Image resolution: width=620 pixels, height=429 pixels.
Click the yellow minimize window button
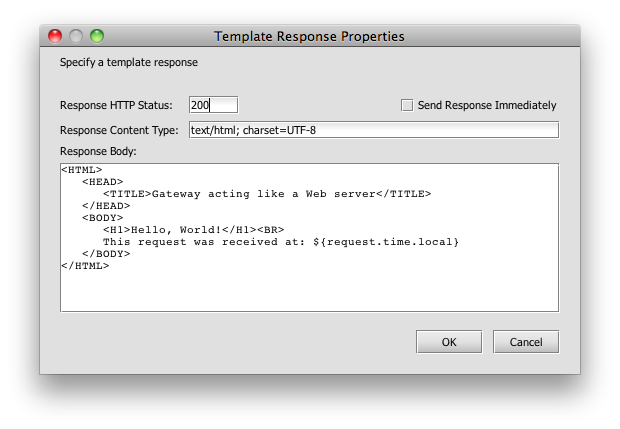(76, 36)
